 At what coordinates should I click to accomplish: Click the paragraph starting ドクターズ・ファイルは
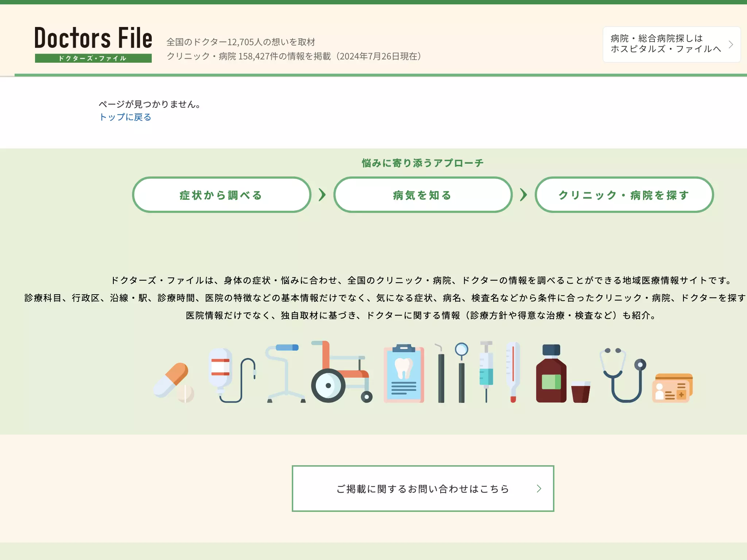pyautogui.click(x=422, y=280)
